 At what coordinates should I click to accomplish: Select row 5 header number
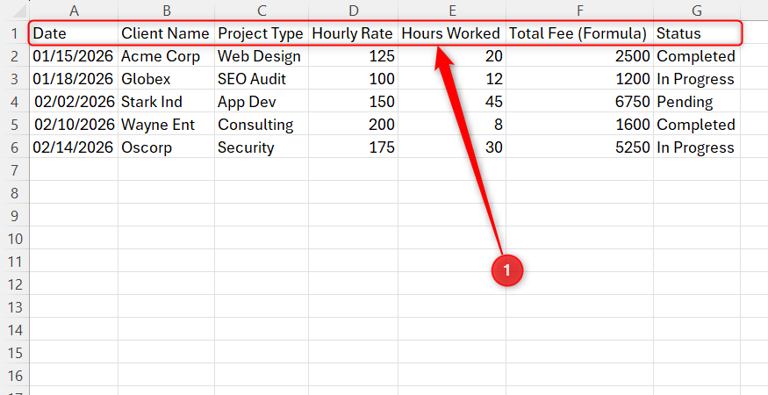pos(15,124)
